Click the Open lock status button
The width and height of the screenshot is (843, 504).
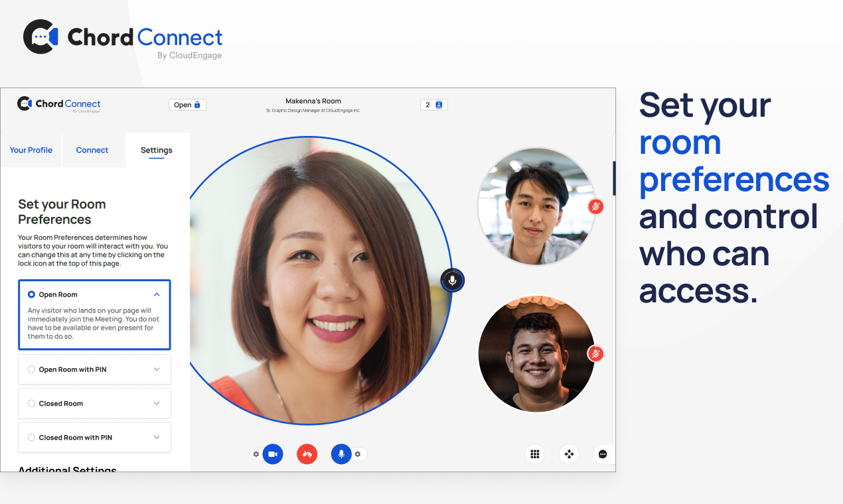tap(188, 105)
